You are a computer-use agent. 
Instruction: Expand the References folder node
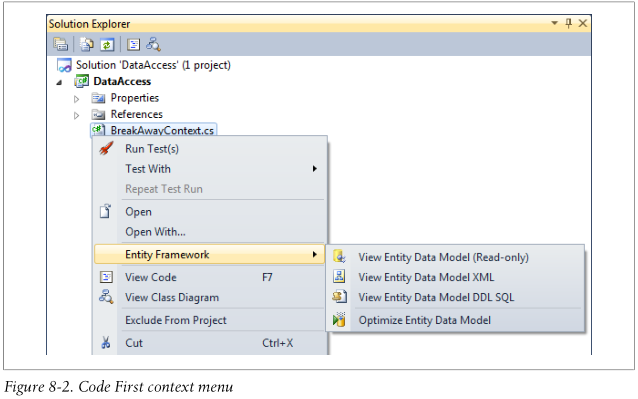point(76,116)
